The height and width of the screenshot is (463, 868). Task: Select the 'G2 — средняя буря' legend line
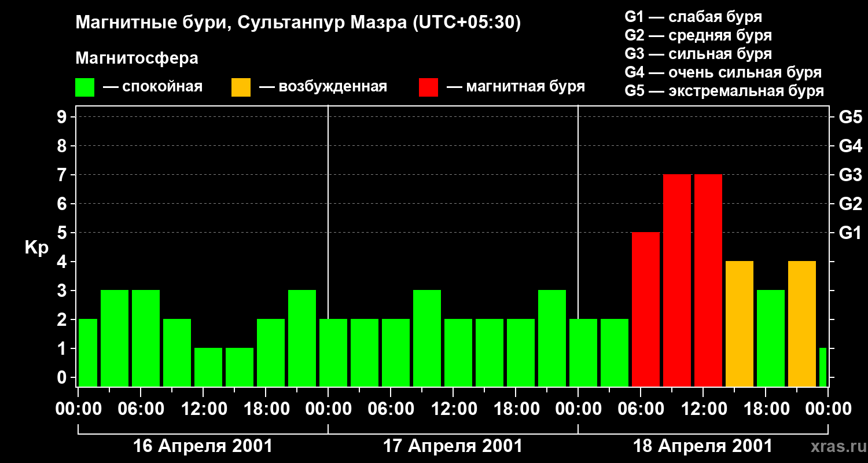click(698, 35)
